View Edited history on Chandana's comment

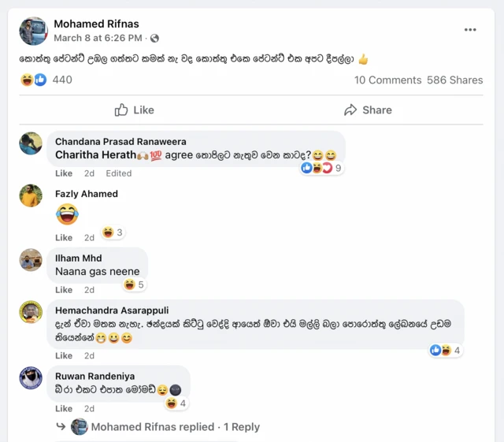[x=119, y=173]
